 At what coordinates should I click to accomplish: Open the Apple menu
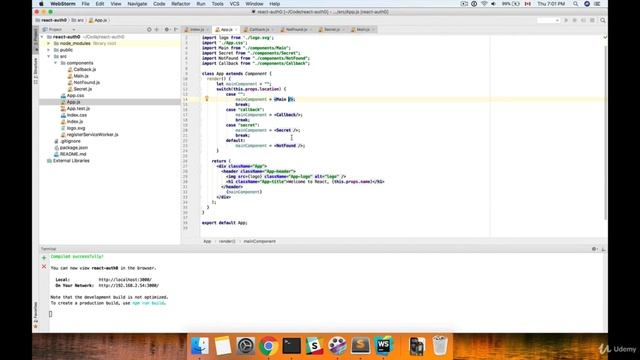[x=41, y=4]
